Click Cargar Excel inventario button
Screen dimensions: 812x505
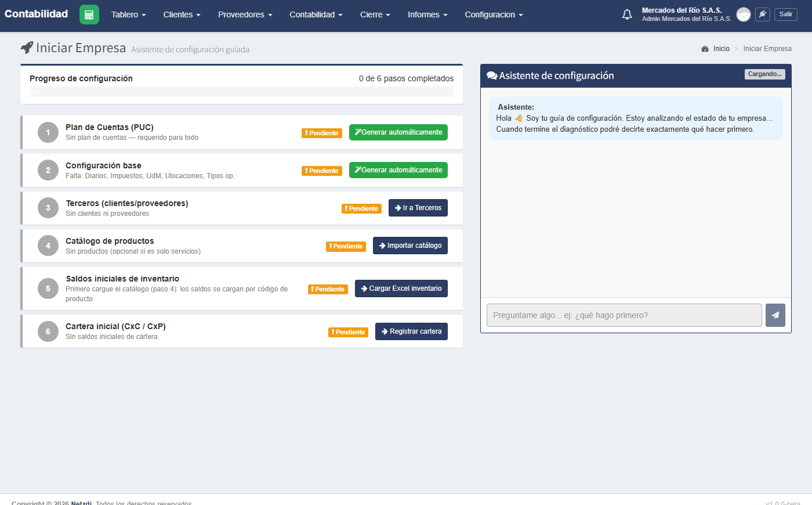[401, 288]
